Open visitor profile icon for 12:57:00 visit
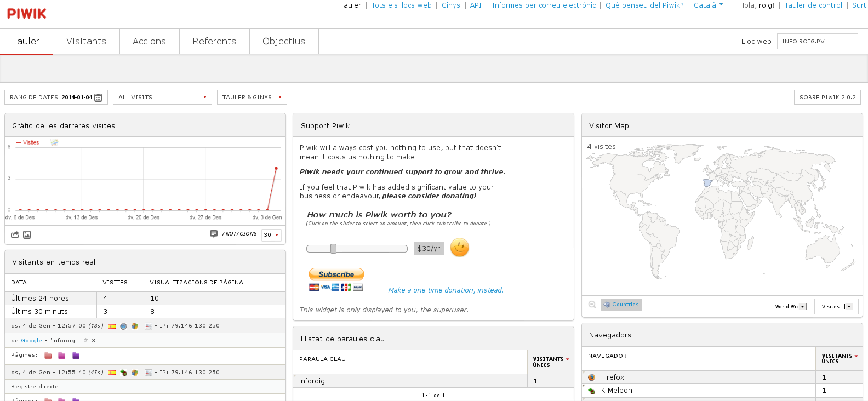Viewport: 868px width, 401px height. [149, 326]
